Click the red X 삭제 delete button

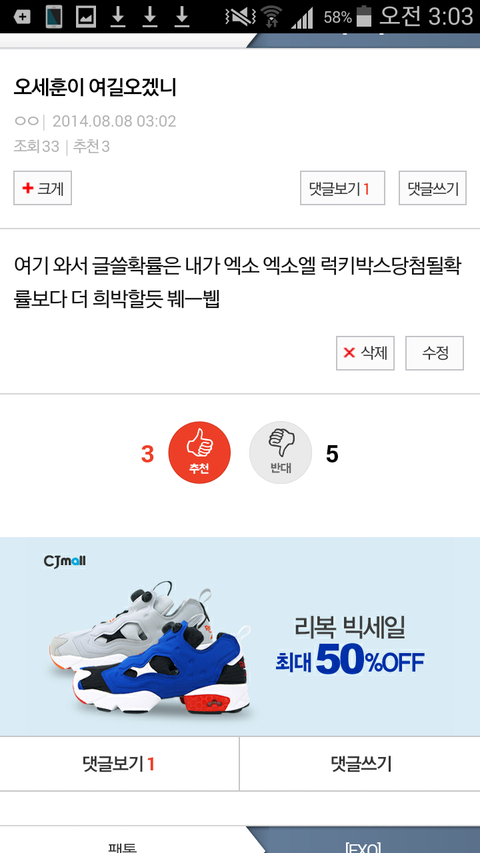(365, 353)
